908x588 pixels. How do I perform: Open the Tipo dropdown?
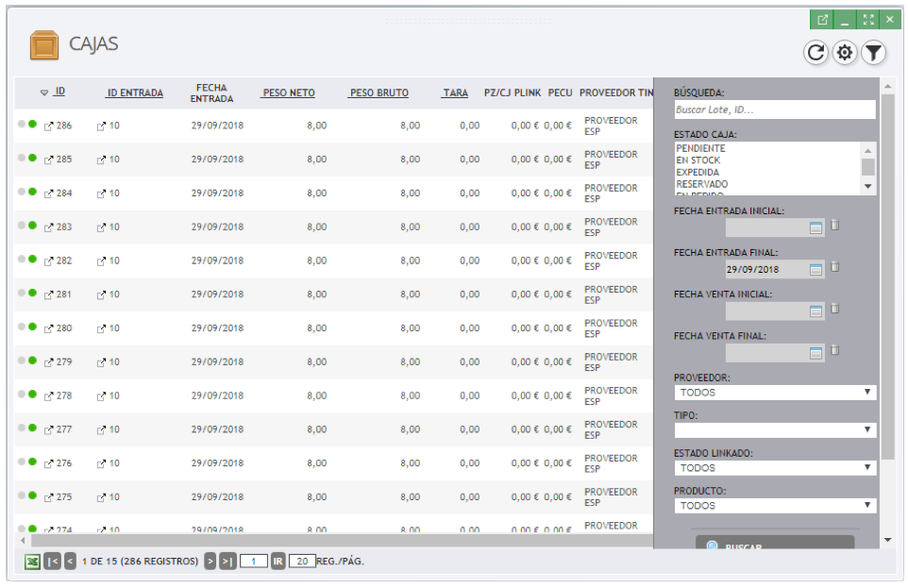tap(775, 430)
